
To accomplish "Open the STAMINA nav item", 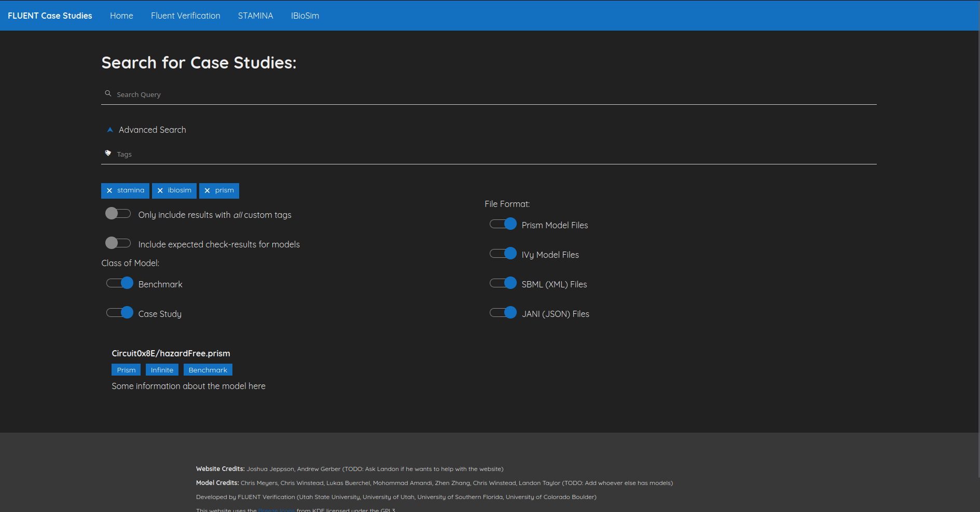I will click(256, 16).
